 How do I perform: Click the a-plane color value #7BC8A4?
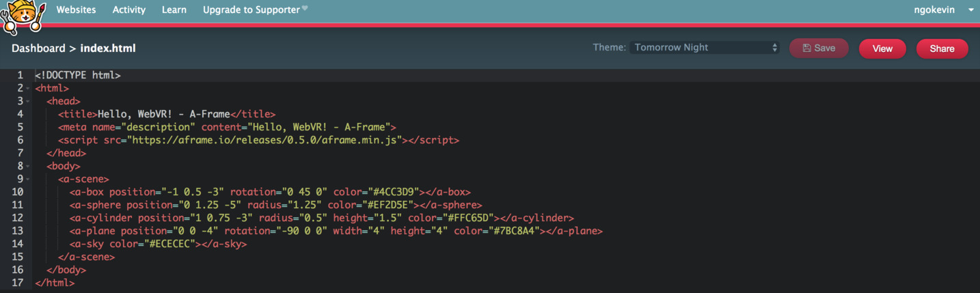point(518,231)
